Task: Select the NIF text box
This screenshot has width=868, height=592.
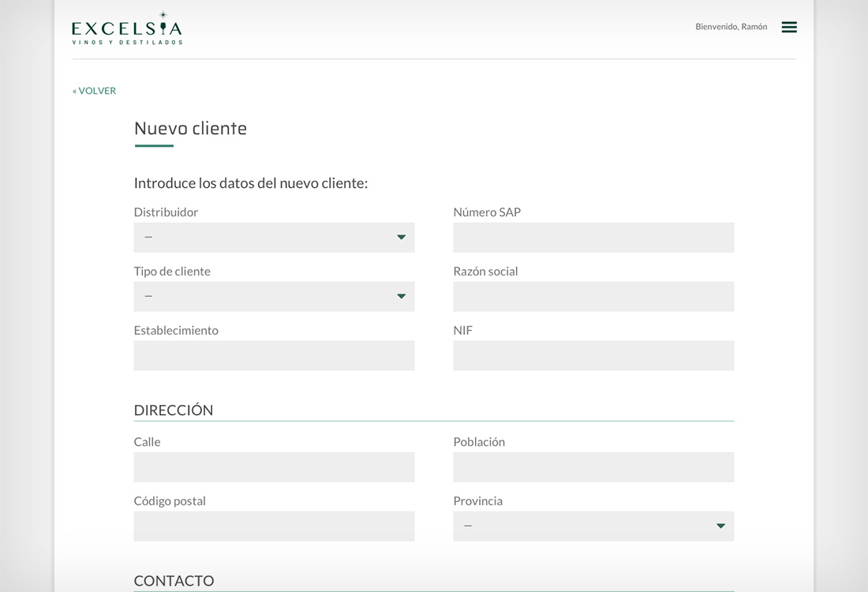Action: click(x=593, y=356)
